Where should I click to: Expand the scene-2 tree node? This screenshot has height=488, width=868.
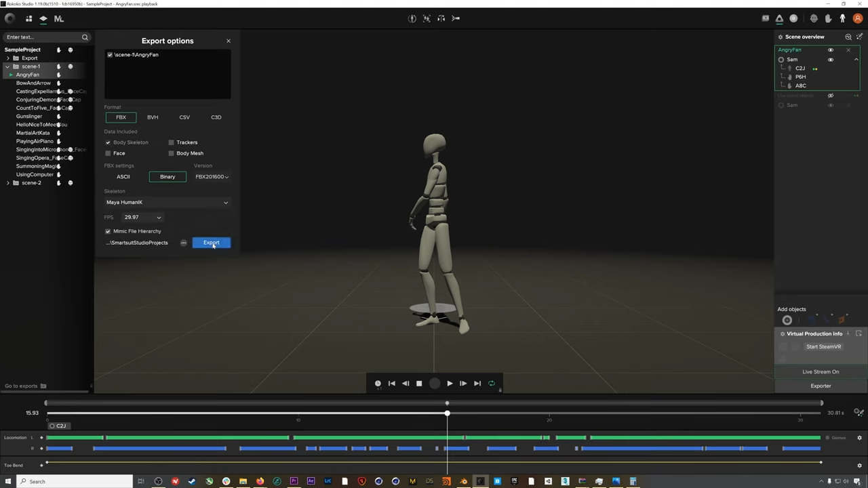coord(8,183)
